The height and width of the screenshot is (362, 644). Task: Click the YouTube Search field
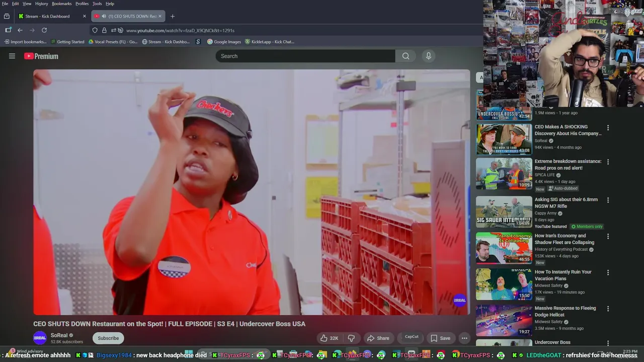click(305, 56)
